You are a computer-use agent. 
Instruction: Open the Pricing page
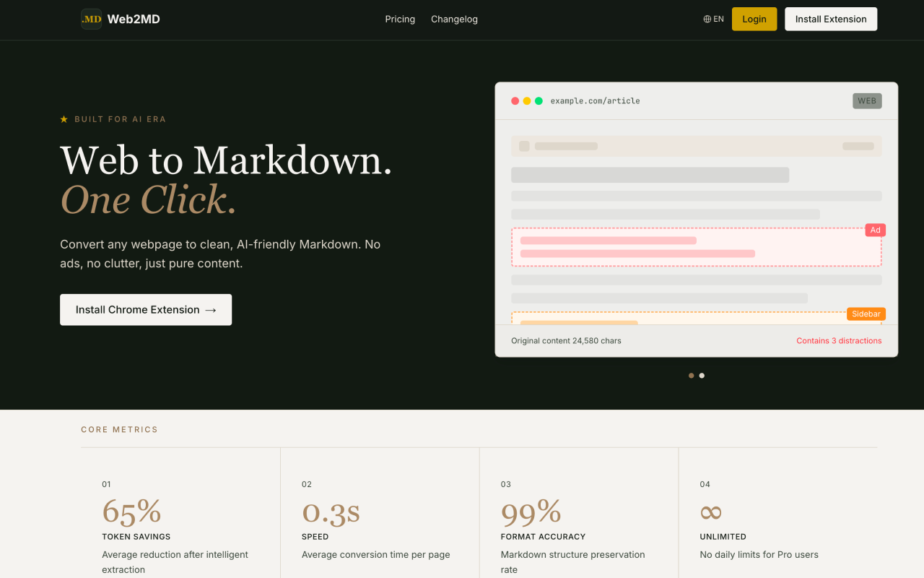pyautogui.click(x=400, y=20)
